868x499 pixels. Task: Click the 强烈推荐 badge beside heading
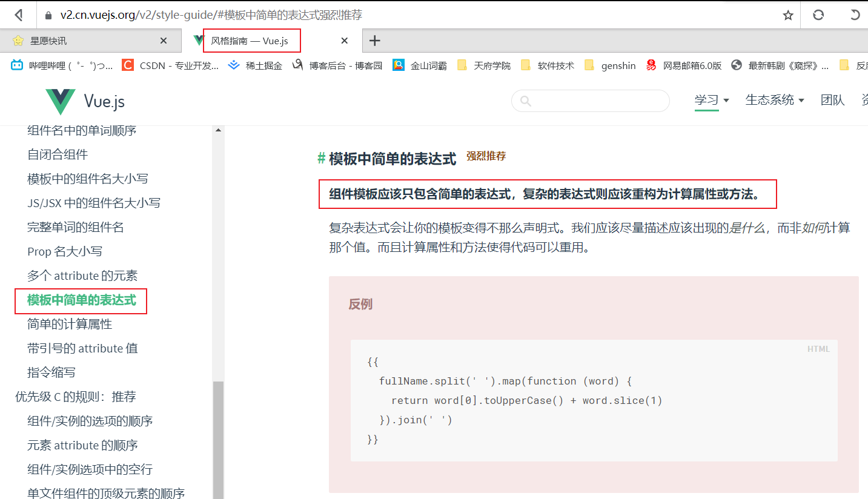(486, 156)
